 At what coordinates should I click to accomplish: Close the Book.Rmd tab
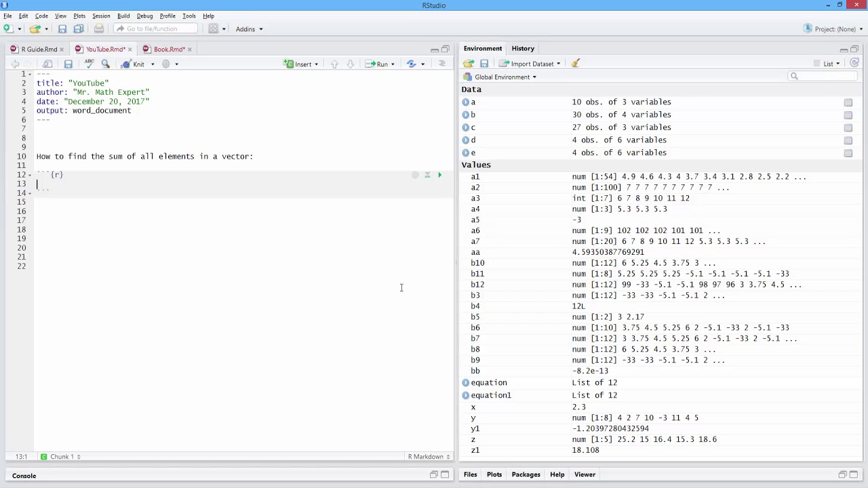click(189, 49)
